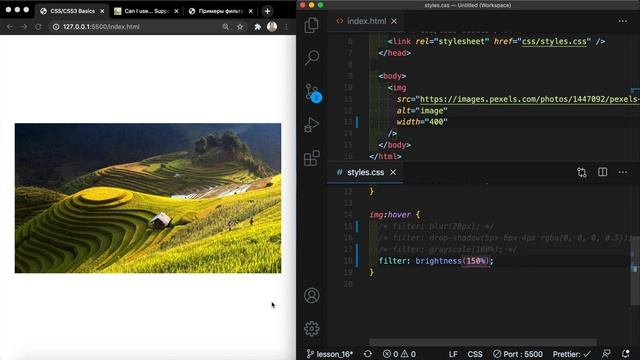Click the commented grayscale filter line
Screen dimensions: 640x360
[448, 249]
